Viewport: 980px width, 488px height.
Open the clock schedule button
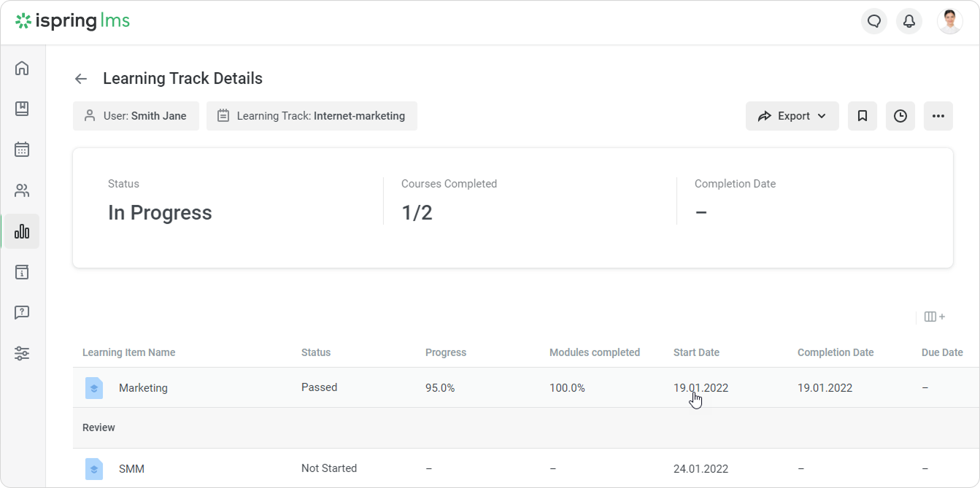pyautogui.click(x=900, y=116)
